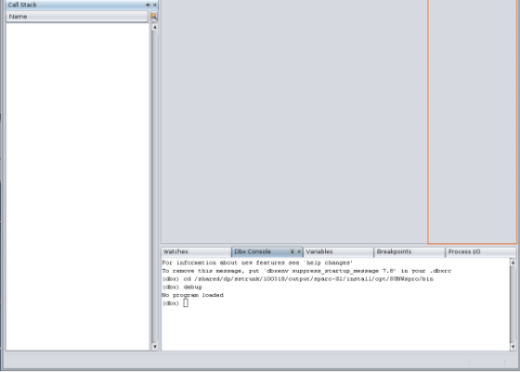Screen dimensions: 520x372
Task: Click the '(dbx) cd /shared/dp/...' command line
Action: pyautogui.click(x=298, y=279)
